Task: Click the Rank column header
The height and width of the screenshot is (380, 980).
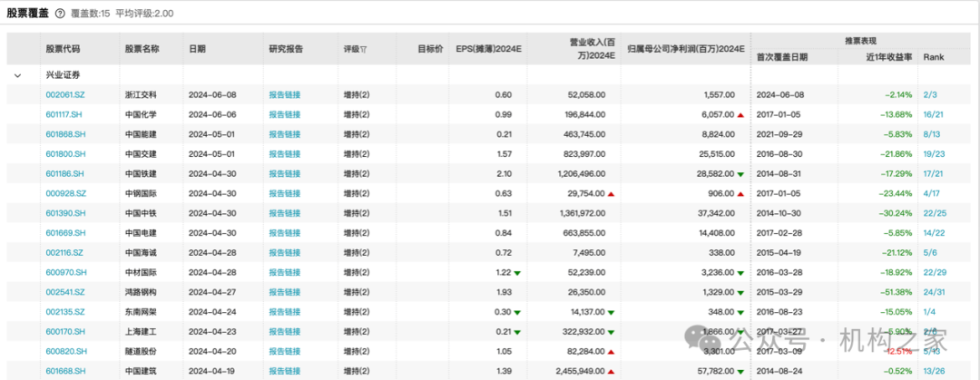Action: [933, 57]
